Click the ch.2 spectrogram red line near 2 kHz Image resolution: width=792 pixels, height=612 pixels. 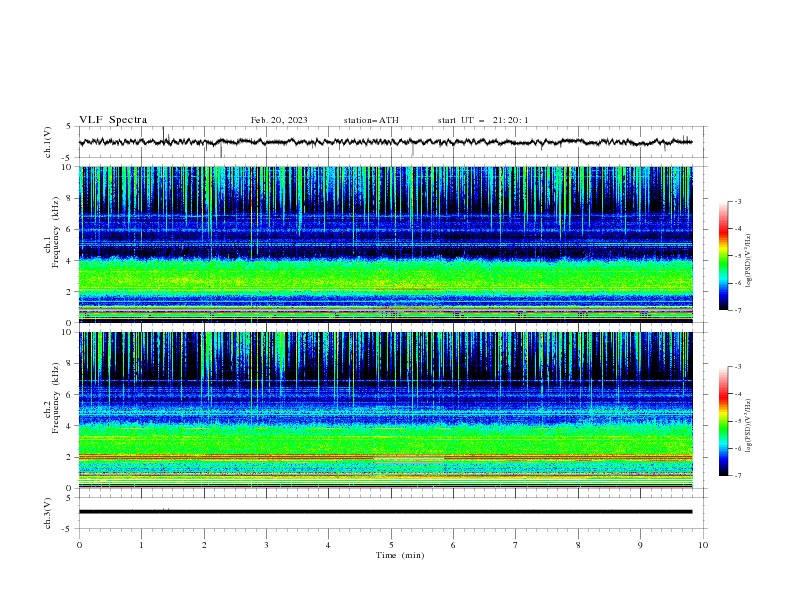click(385, 456)
